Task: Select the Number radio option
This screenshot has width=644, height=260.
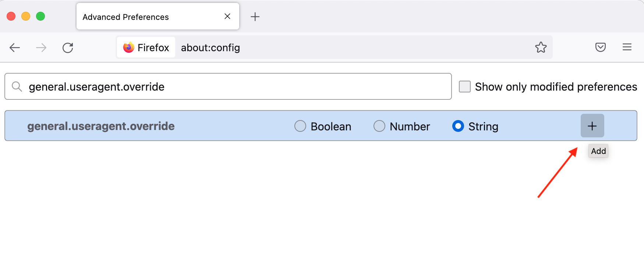Action: tap(379, 126)
